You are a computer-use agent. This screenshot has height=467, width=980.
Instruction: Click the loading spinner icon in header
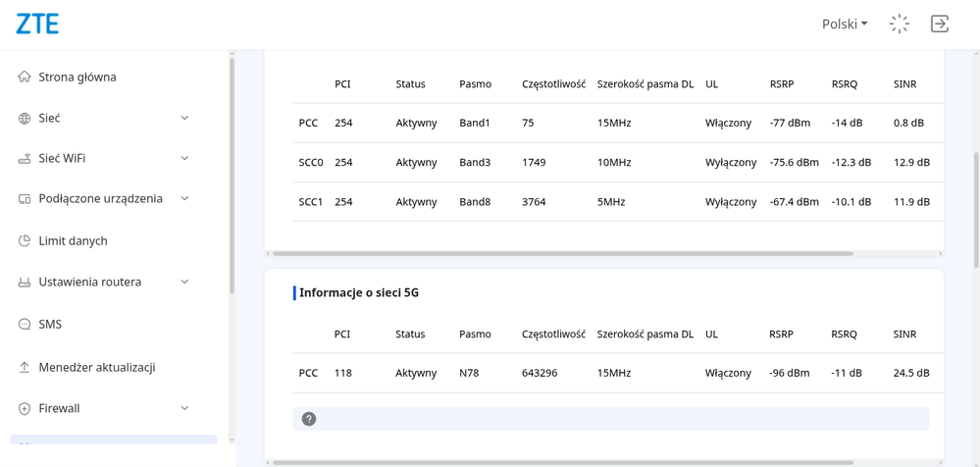tap(899, 24)
